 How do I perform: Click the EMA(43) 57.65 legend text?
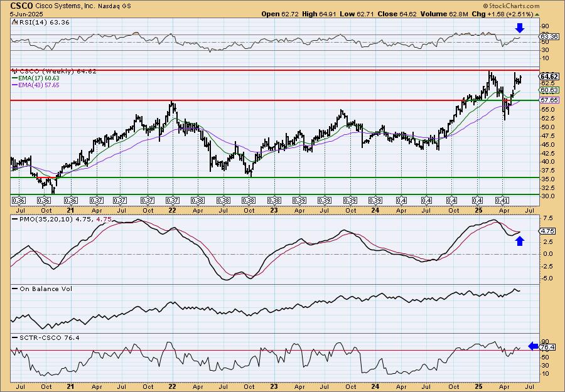tap(39, 85)
